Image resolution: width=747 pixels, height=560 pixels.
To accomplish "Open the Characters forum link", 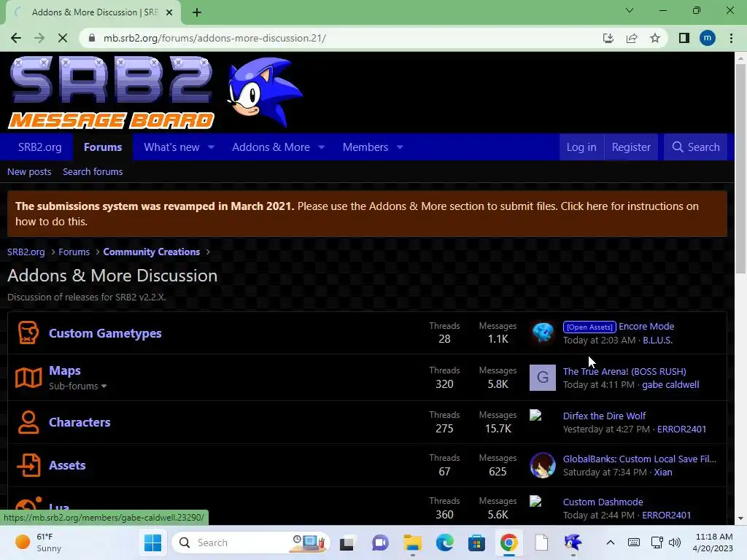I will point(80,422).
